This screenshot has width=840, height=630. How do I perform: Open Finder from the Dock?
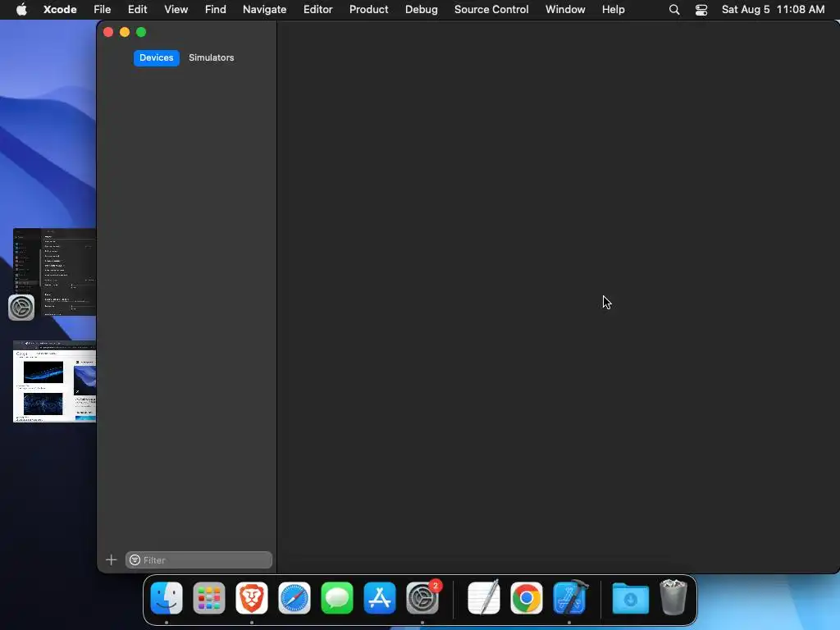[167, 598]
